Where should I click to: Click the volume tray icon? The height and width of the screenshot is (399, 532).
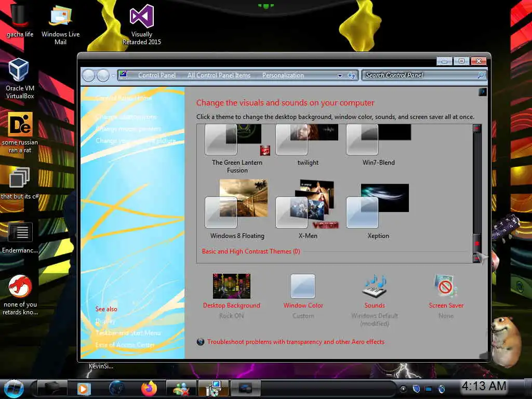click(442, 389)
